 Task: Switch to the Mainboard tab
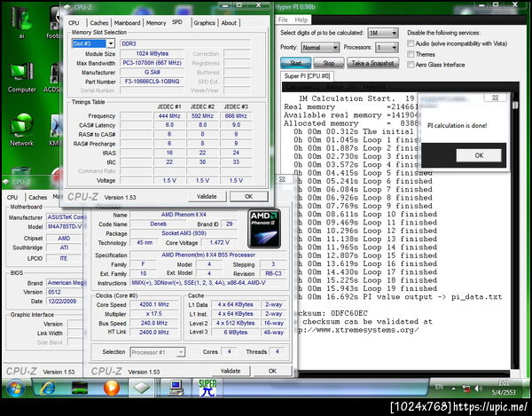(x=127, y=23)
